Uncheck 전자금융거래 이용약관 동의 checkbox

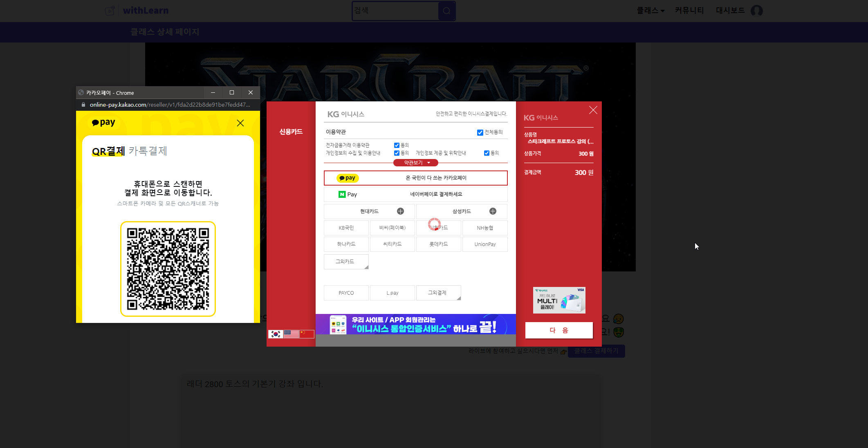(x=397, y=145)
